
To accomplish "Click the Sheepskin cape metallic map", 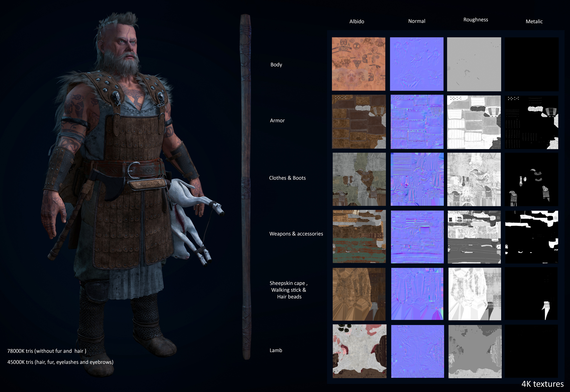I will coord(531,294).
